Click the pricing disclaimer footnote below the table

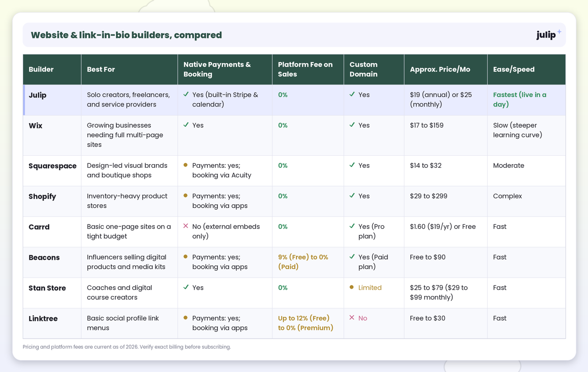point(127,347)
